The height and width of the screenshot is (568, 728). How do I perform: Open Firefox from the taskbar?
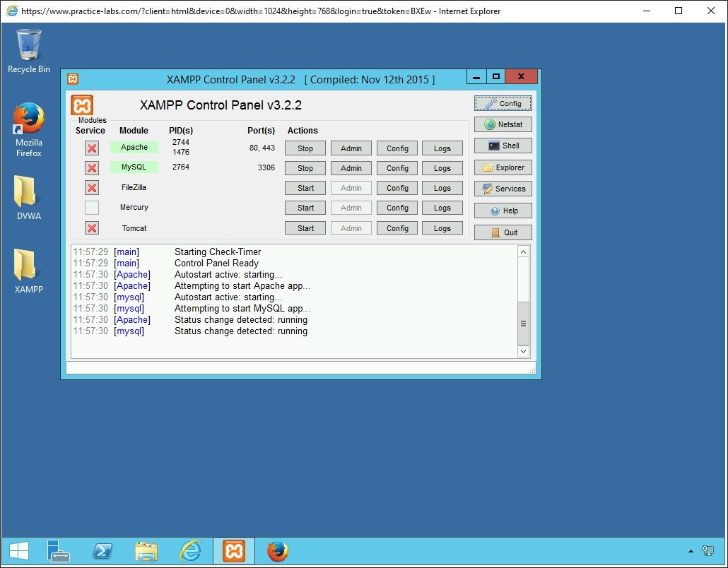point(278,551)
